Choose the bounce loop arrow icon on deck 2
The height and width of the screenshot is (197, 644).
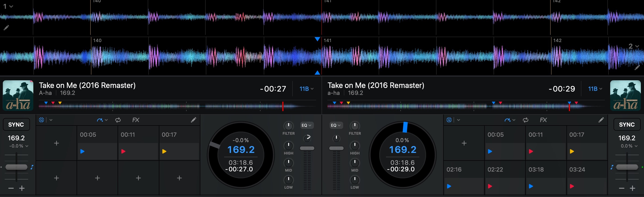(x=507, y=120)
